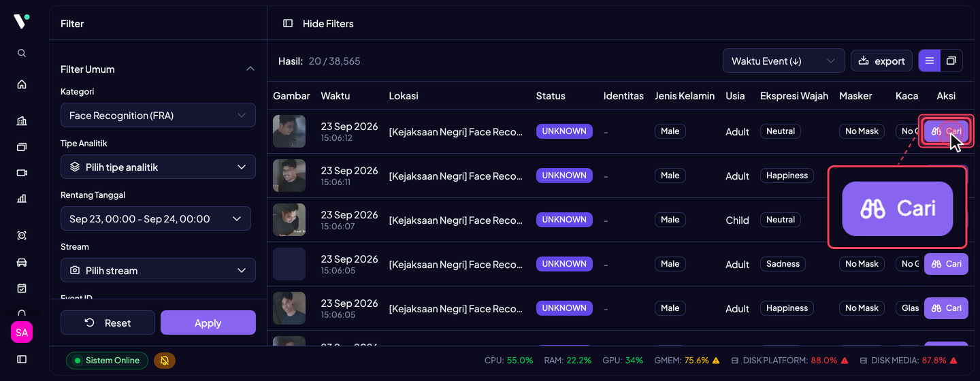Image resolution: width=980 pixels, height=381 pixels.
Task: Click location text in 15:06:11 row
Action: pos(456,176)
